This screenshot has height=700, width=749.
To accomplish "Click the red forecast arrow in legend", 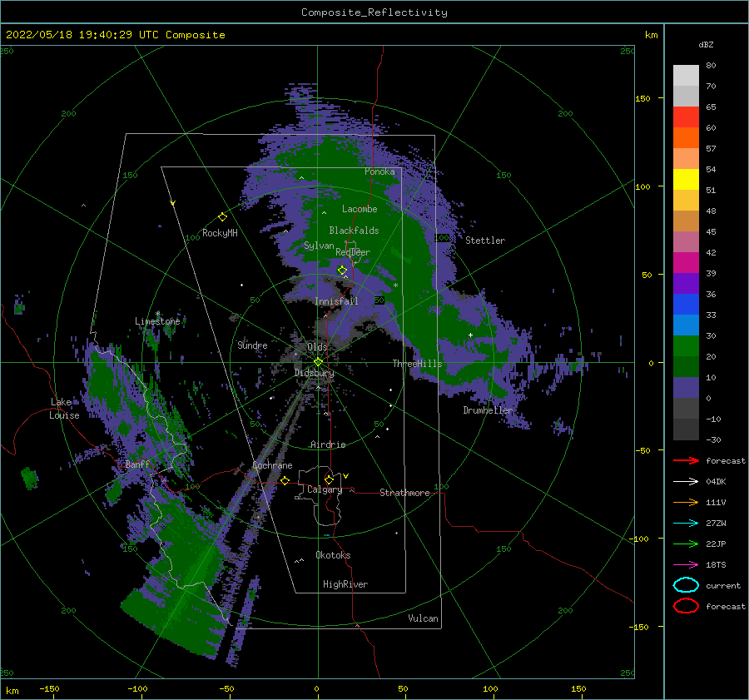I will coord(686,460).
